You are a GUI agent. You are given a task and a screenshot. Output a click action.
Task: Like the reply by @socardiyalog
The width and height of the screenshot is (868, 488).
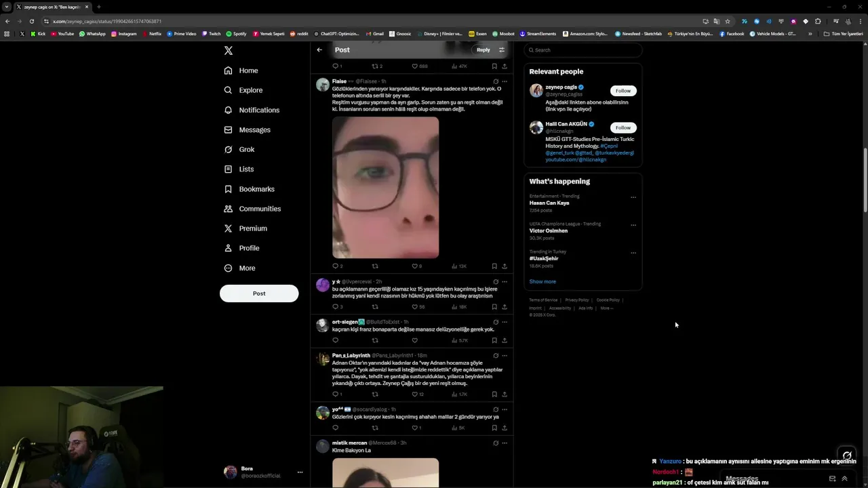(x=415, y=428)
